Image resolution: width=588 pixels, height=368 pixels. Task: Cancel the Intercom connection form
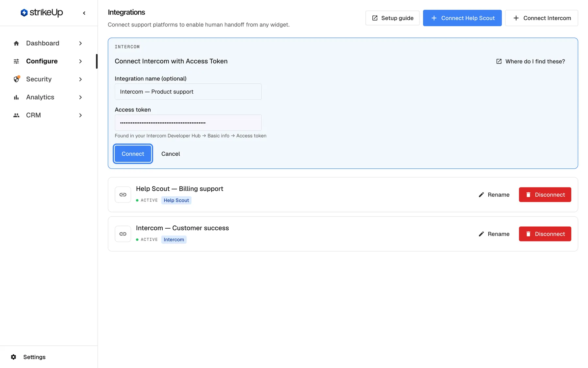[171, 154]
